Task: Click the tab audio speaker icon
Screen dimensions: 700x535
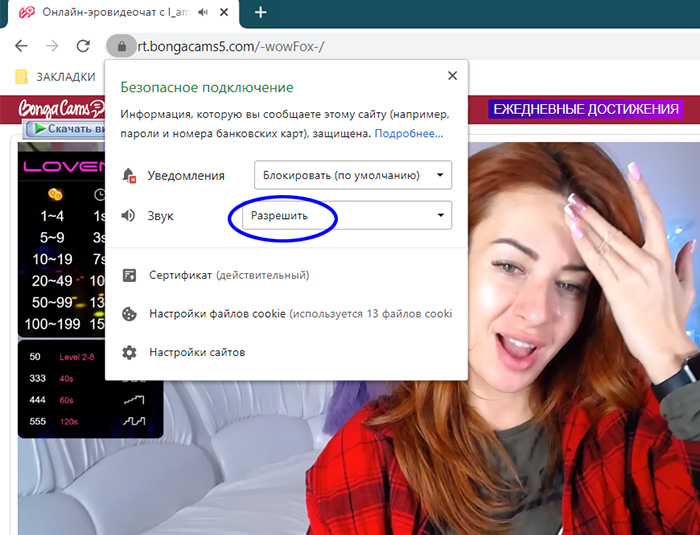Action: [x=204, y=12]
